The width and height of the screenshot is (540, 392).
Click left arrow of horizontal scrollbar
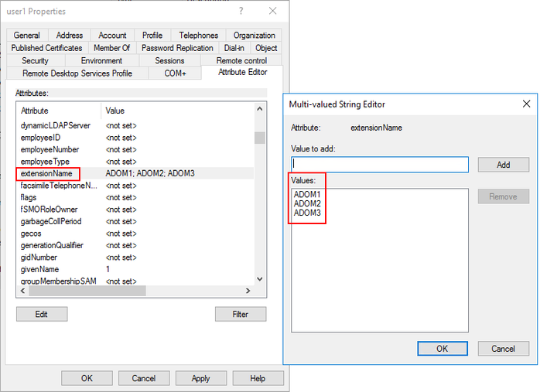click(x=22, y=291)
